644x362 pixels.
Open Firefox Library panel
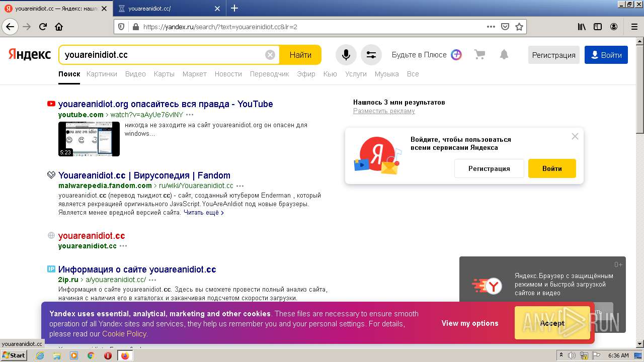(582, 27)
